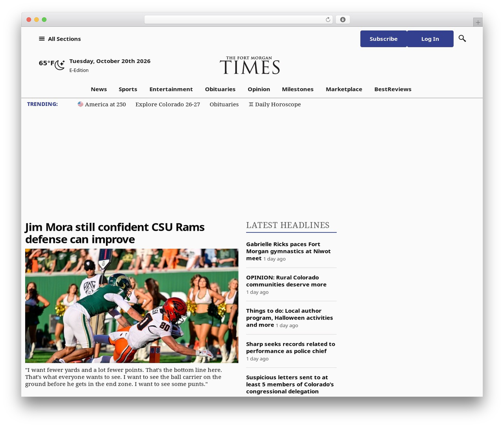This screenshot has width=504, height=427.
Task: Open the E-Edition link
Action: click(x=79, y=70)
